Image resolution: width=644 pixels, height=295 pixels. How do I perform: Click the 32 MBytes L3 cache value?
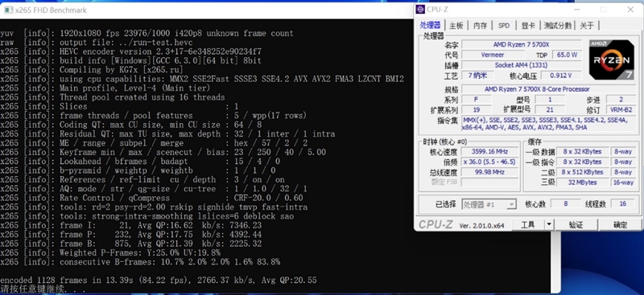[x=582, y=182]
